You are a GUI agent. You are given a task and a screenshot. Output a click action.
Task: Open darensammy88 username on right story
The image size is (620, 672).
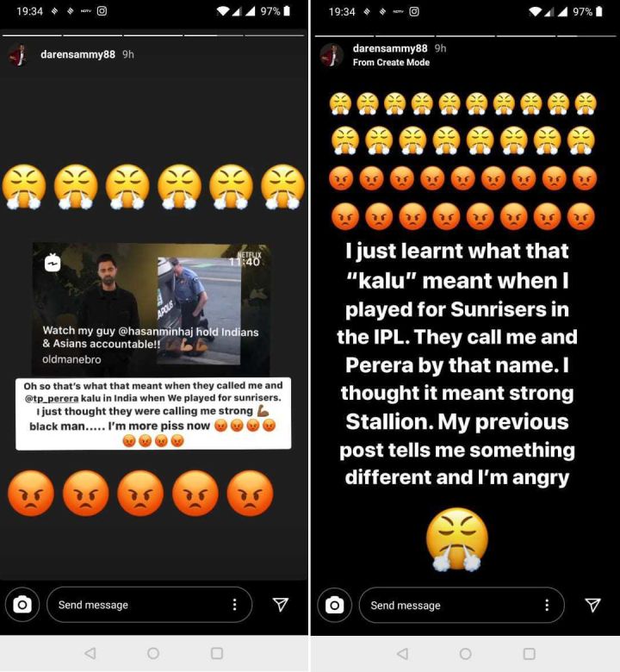pos(390,48)
